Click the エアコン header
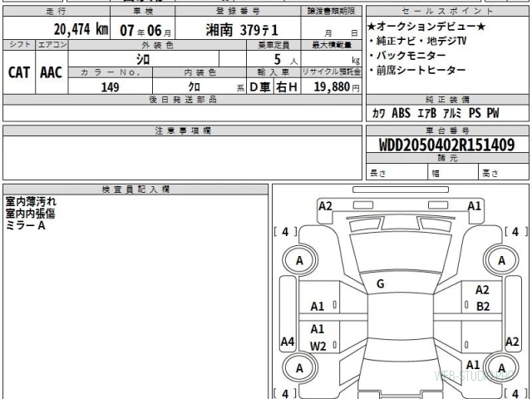Viewport: 532px width, 399px height. pyautogui.click(x=52, y=45)
